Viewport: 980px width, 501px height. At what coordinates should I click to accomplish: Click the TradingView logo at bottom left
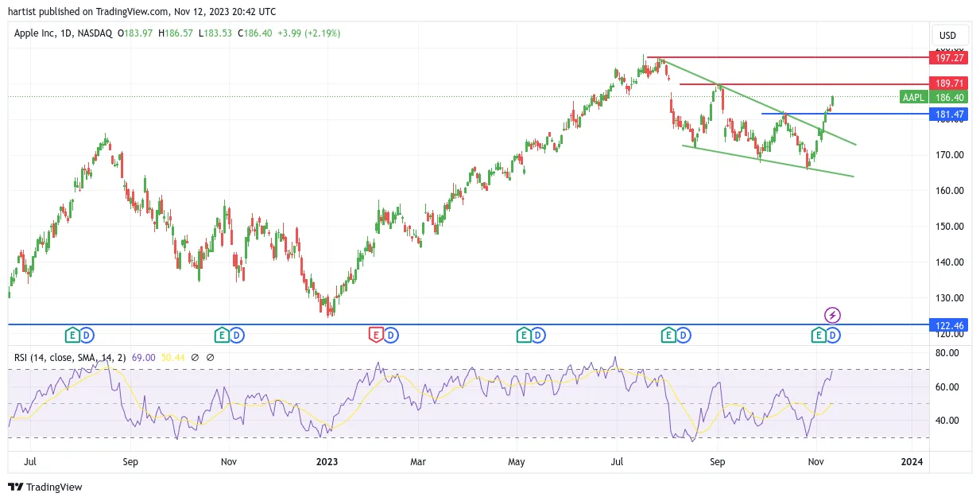click(45, 487)
